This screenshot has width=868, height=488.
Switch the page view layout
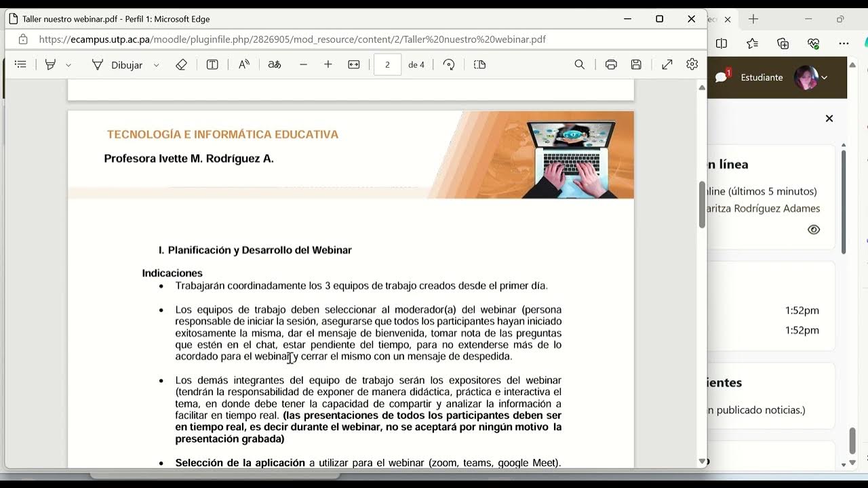coord(480,64)
